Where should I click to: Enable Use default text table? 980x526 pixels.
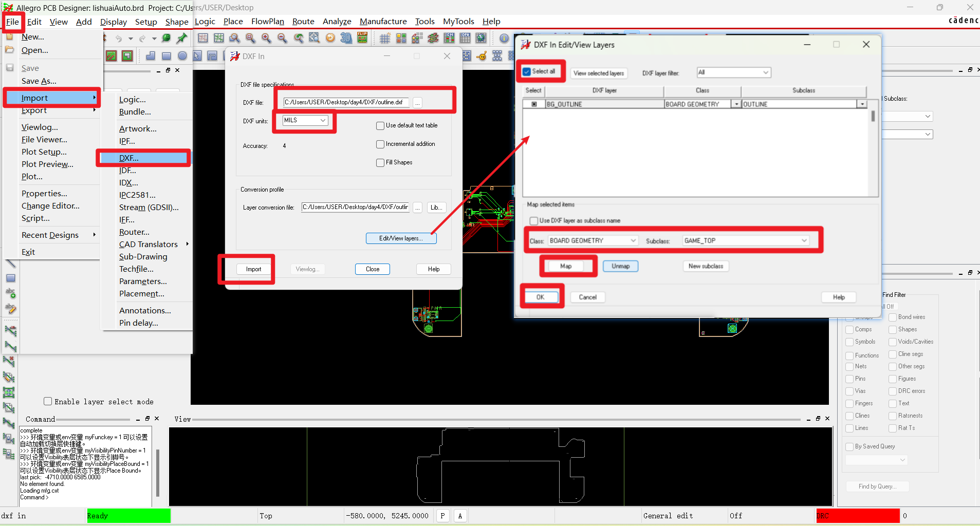380,125
